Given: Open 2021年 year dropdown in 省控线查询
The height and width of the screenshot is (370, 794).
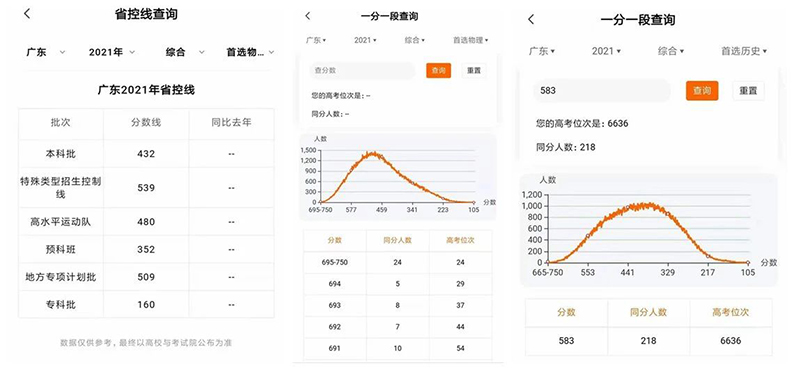Looking at the screenshot, I should pos(112,52).
